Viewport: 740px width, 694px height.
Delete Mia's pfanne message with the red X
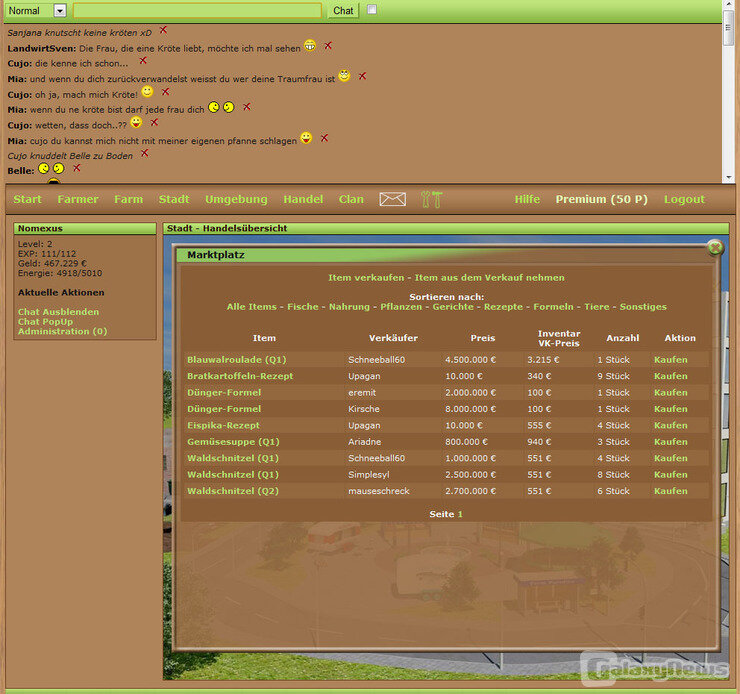coord(324,138)
